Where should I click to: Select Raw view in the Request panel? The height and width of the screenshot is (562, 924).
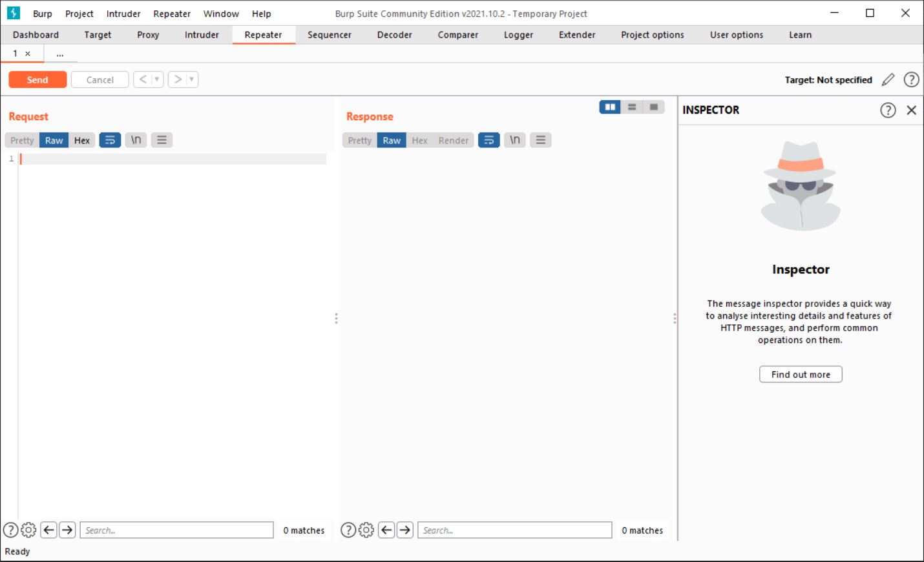(x=54, y=140)
